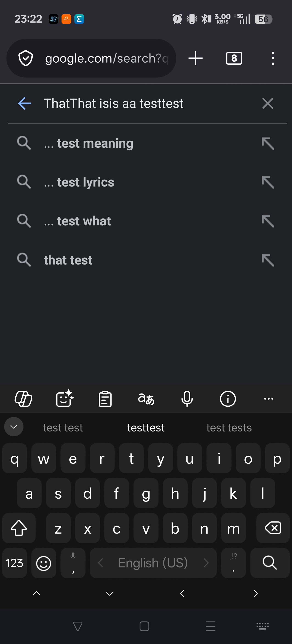Switch to the 123 numeric keyboard

(x=14, y=563)
